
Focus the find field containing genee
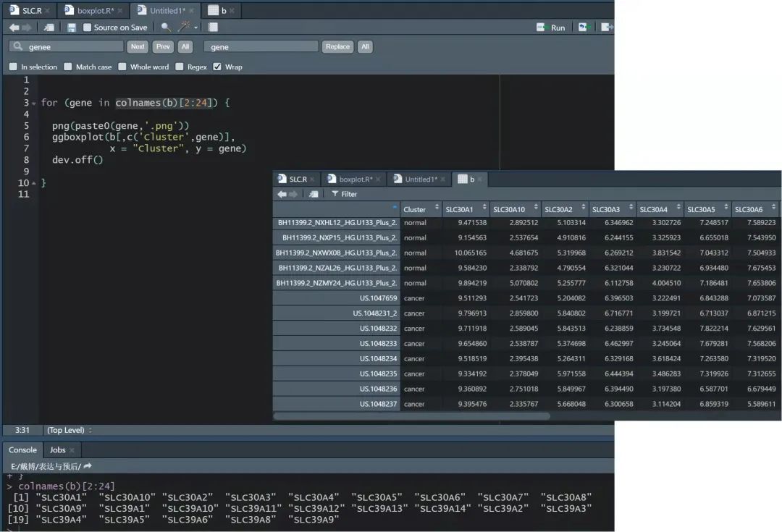click(x=67, y=46)
